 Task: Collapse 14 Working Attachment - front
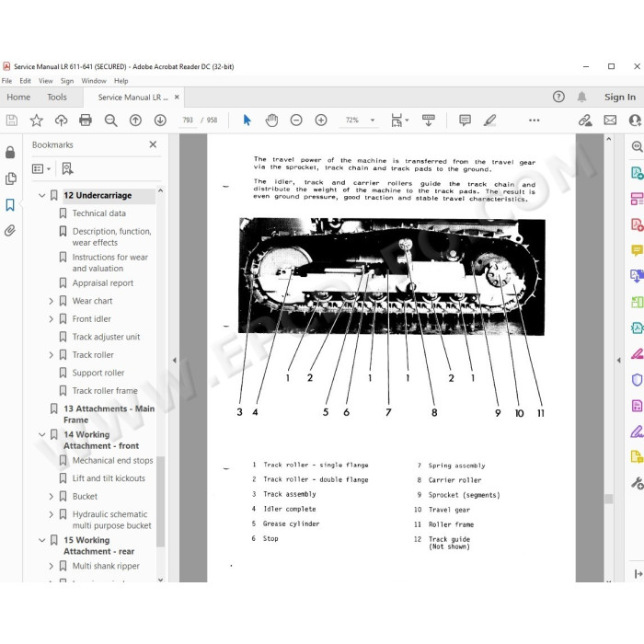point(42,434)
